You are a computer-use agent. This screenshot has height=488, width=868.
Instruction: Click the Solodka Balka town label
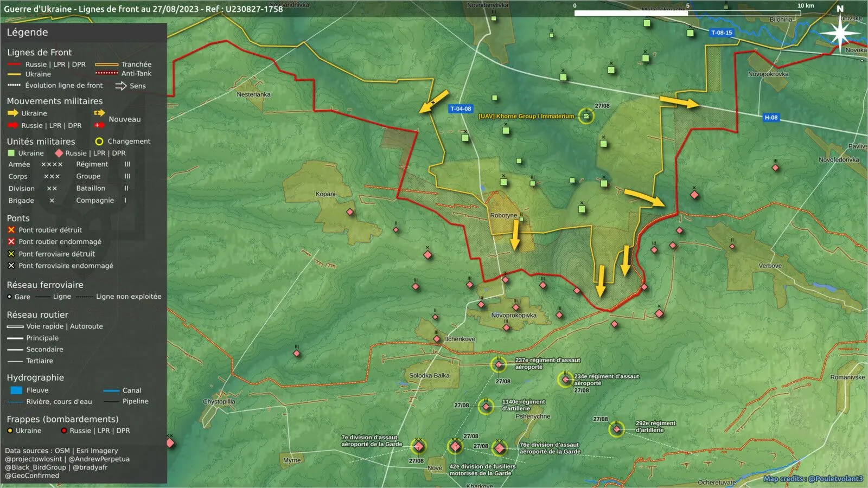(x=429, y=375)
